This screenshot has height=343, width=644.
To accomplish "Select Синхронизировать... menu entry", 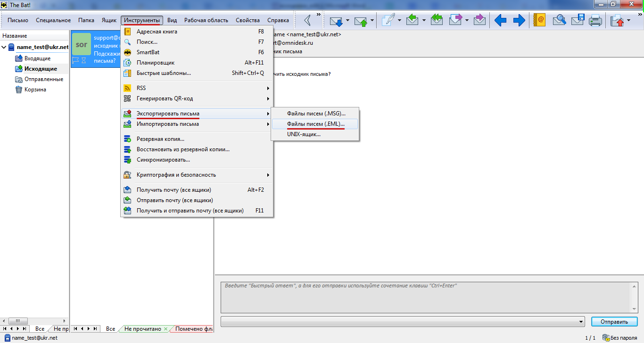I will click(197, 160).
